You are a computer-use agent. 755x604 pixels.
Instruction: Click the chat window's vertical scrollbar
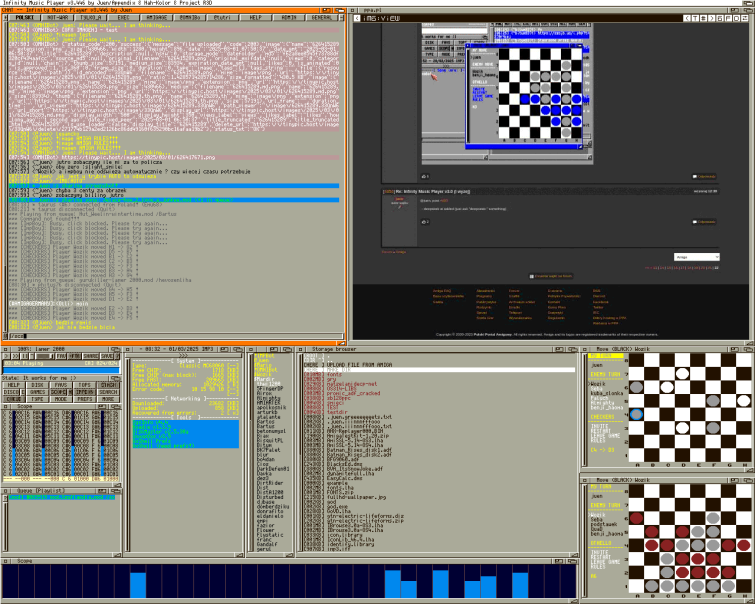point(5,177)
